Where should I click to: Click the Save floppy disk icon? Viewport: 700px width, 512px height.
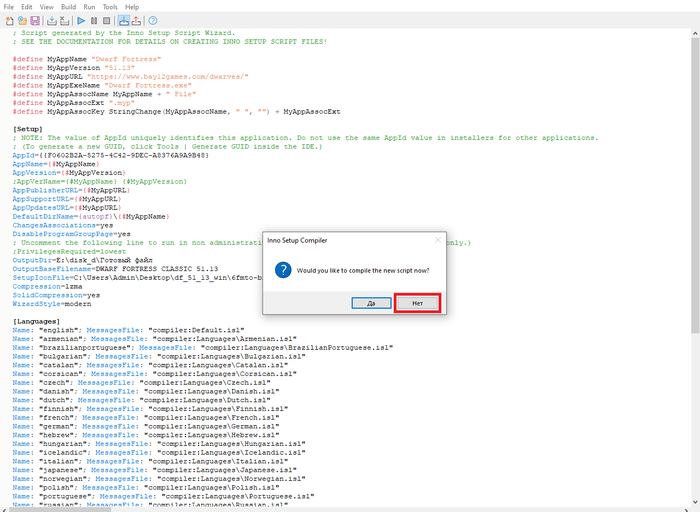[x=34, y=20]
